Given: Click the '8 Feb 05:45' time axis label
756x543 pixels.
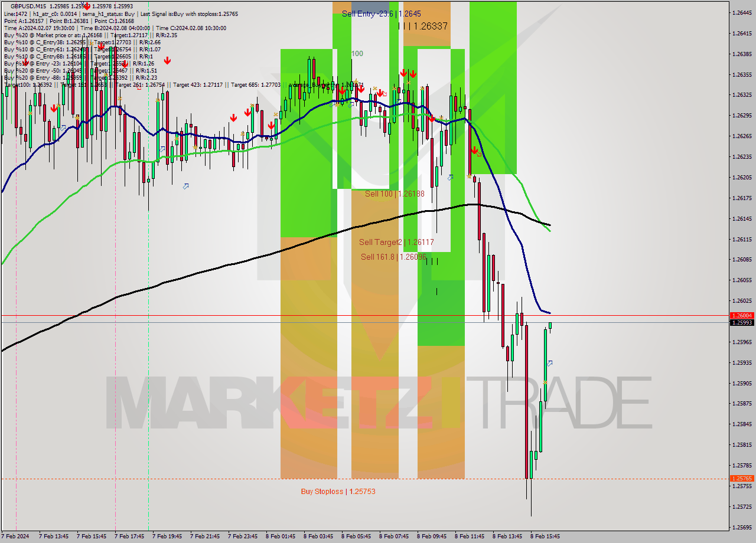Looking at the screenshot, I should pyautogui.click(x=356, y=537).
